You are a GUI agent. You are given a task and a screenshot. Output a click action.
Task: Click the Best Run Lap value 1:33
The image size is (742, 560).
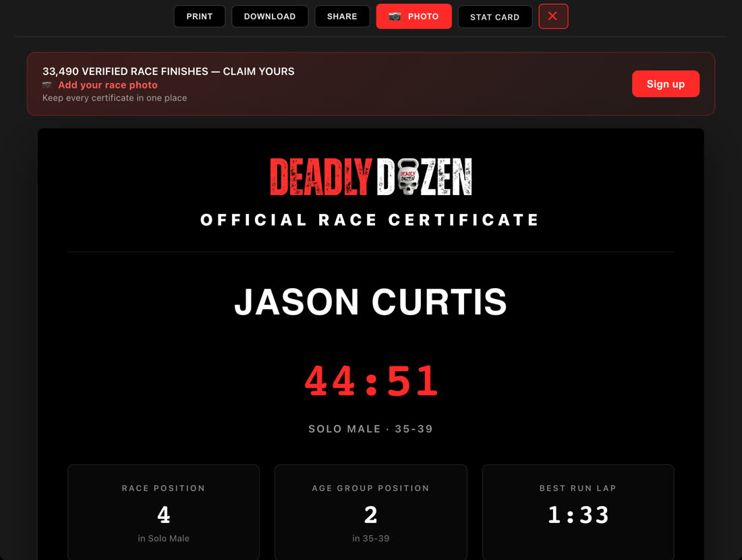click(578, 515)
